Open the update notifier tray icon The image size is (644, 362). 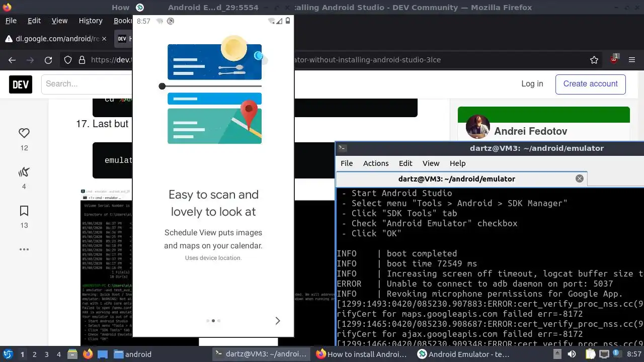point(616,354)
